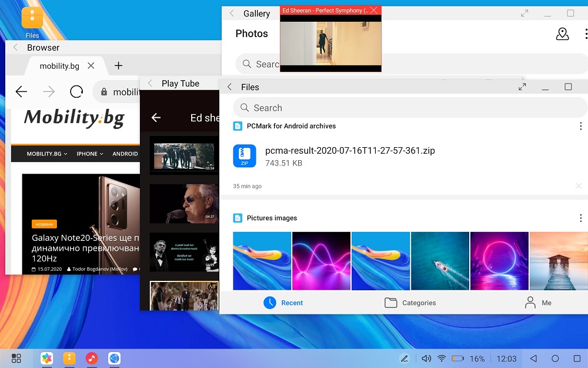Play the 04:37 singer video thumbnail

click(184, 204)
